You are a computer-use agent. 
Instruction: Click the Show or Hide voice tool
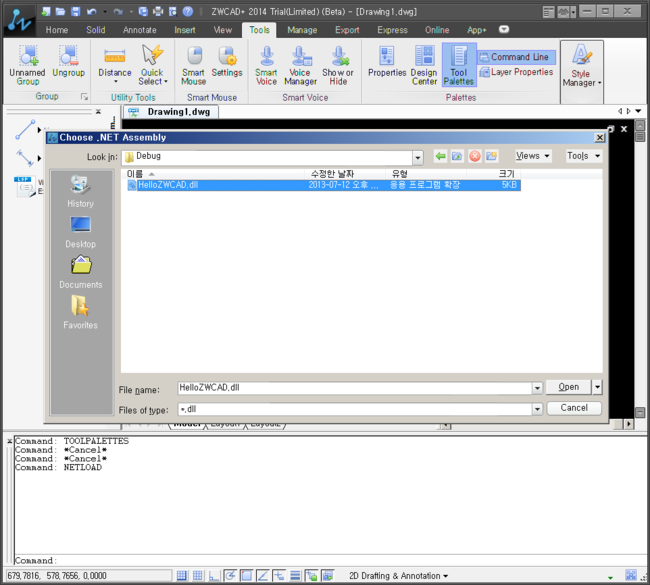[x=338, y=66]
